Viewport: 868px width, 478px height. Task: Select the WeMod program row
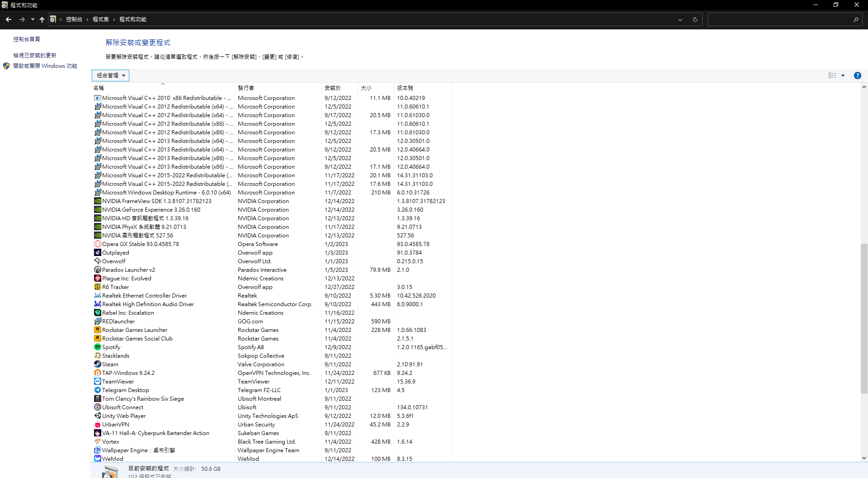coord(271,459)
